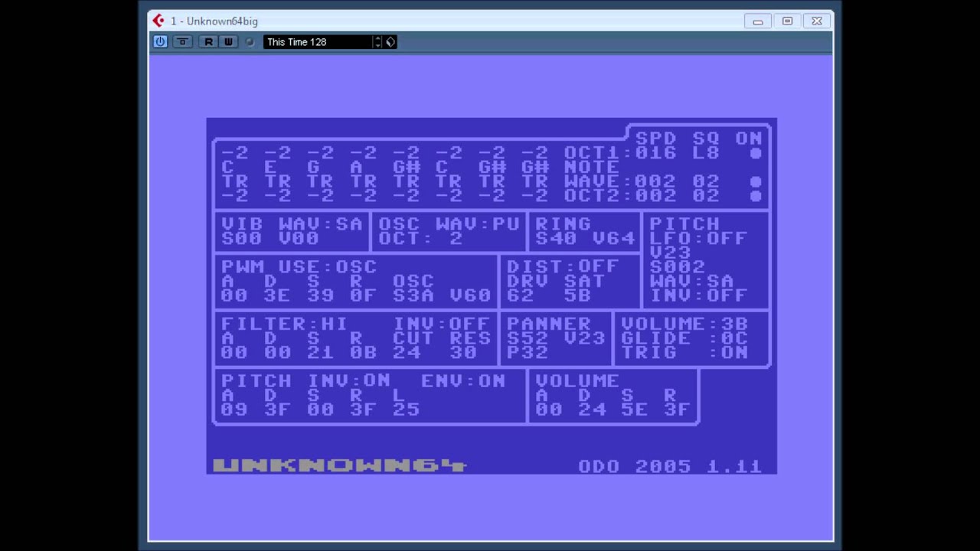This screenshot has width=980, height=551.
Task: Toggle the dot next to OCT2 row
Action: click(x=756, y=196)
